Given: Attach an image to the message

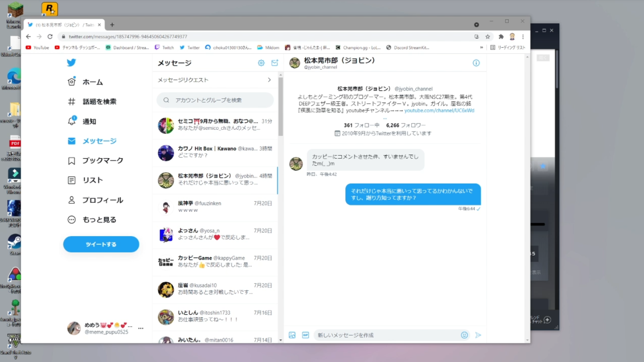Looking at the screenshot, I should pyautogui.click(x=292, y=335).
